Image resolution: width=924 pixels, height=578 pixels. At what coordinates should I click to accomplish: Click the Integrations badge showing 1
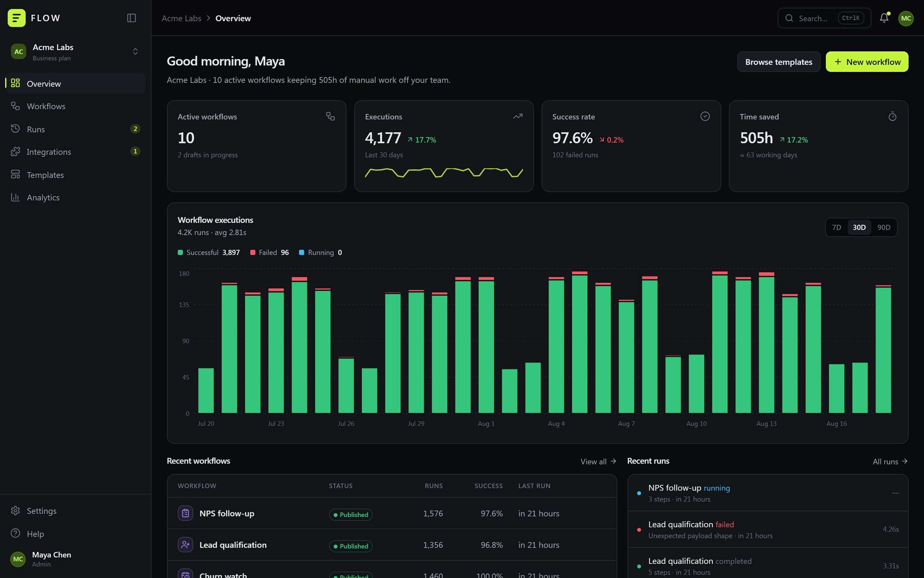pos(135,151)
